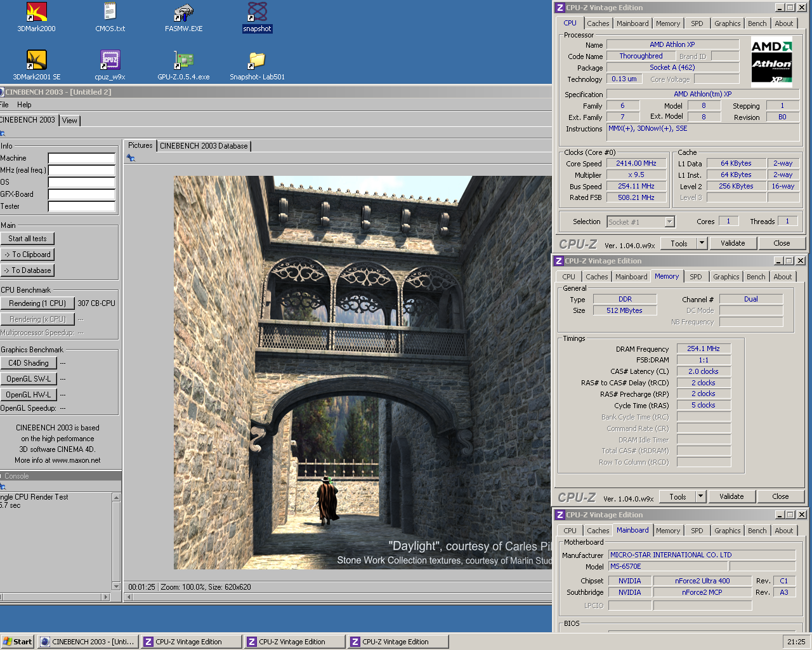Click the Start button on the taskbar

tap(17, 642)
